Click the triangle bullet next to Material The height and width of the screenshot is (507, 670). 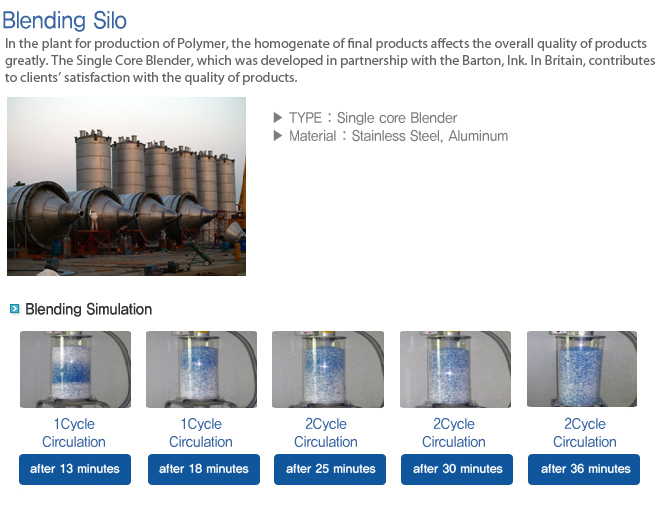tap(278, 136)
